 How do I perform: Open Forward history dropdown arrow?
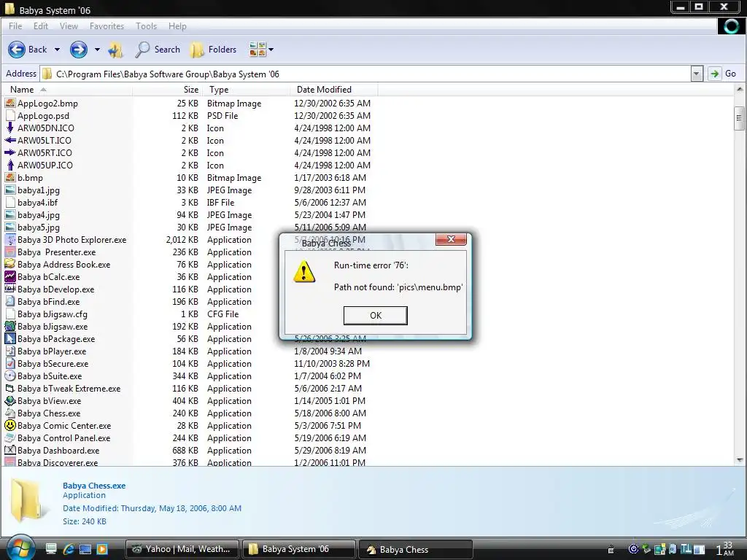pyautogui.click(x=97, y=50)
